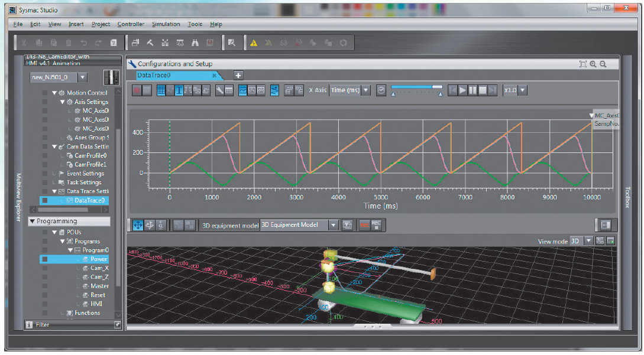
Task: Click the red record trace button
Action: 137,90
